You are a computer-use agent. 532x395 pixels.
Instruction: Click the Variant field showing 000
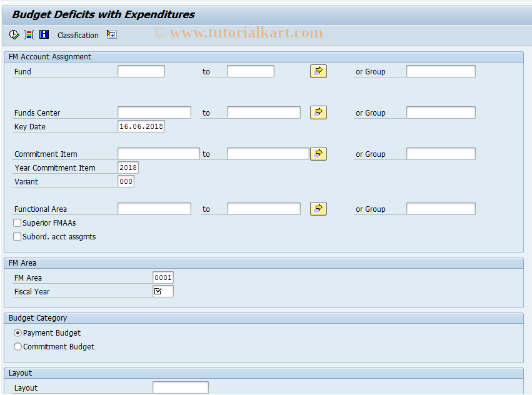[x=126, y=181]
